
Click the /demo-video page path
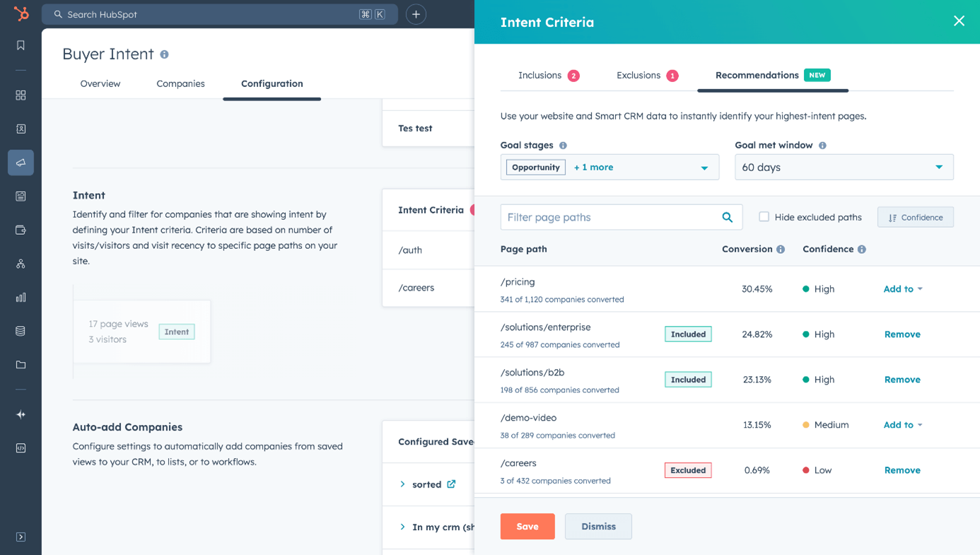(528, 418)
